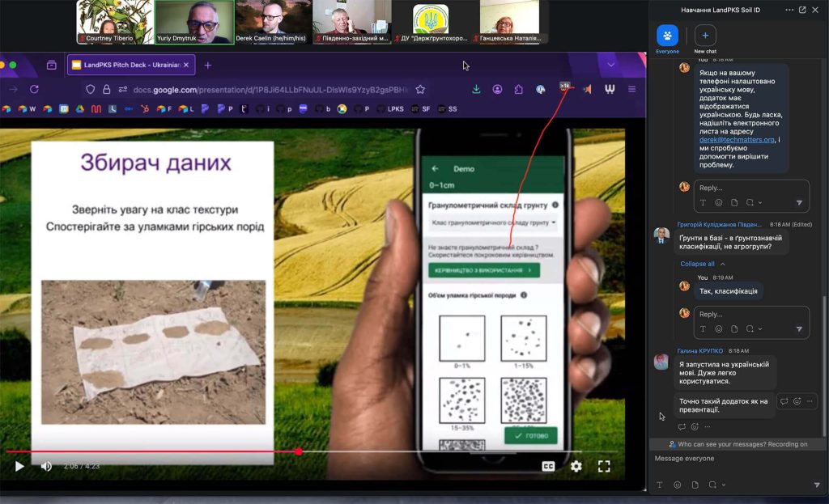Toggle closed captions on the video player

(x=549, y=466)
